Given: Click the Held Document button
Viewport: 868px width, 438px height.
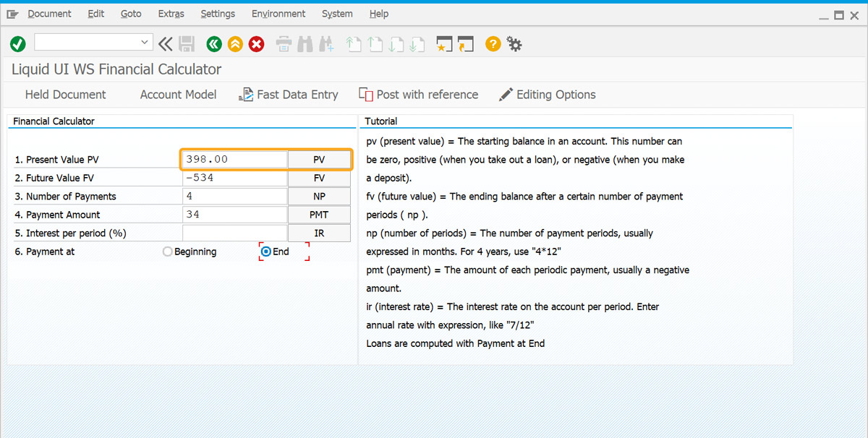Looking at the screenshot, I should point(65,95).
